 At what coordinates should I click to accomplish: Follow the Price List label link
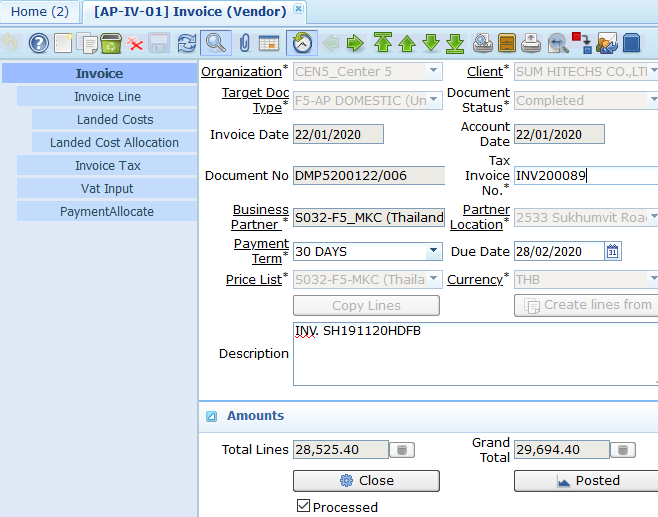253,279
